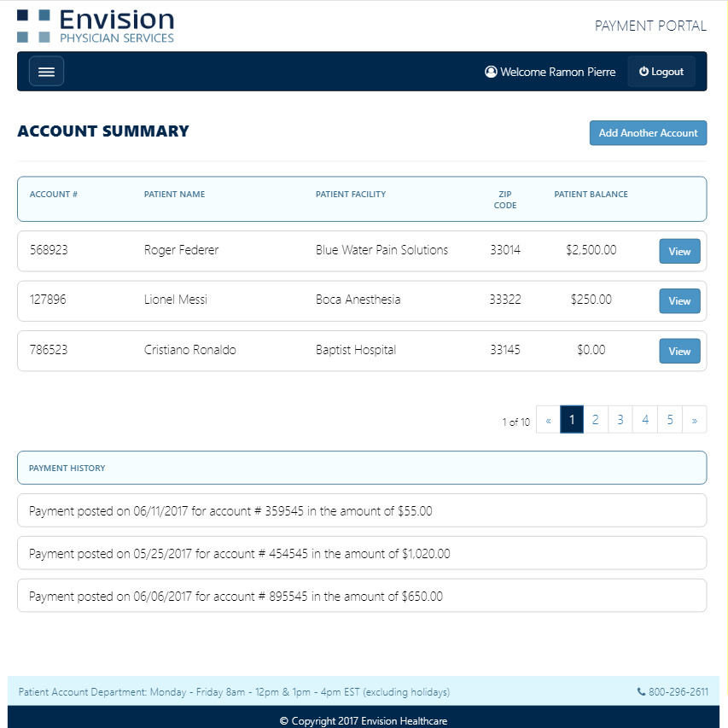
Task: Click Blue Water Pain Solutions facility
Action: (x=381, y=250)
